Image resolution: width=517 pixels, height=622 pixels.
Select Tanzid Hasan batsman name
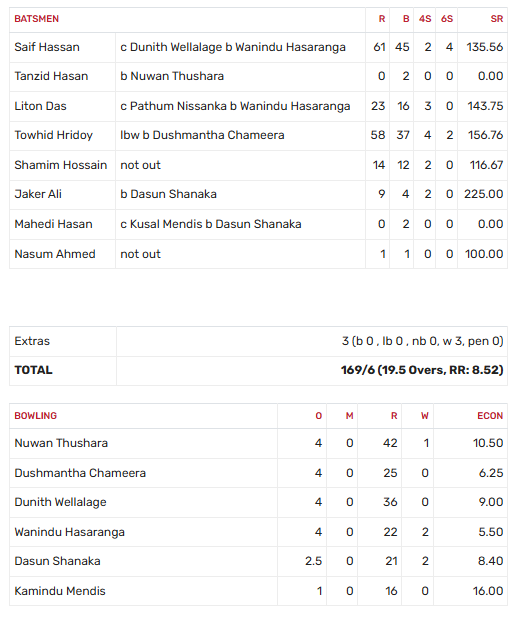(51, 76)
